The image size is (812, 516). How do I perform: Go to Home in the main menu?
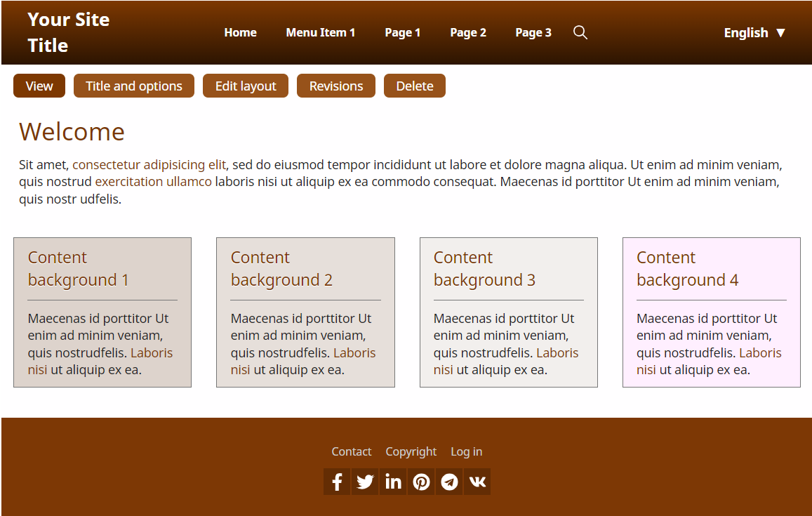coord(240,32)
